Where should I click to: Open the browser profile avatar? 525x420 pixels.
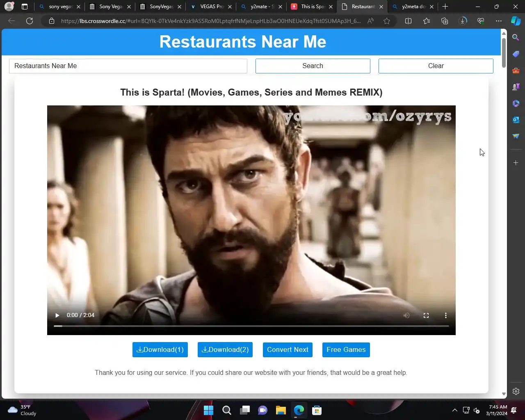point(9,7)
